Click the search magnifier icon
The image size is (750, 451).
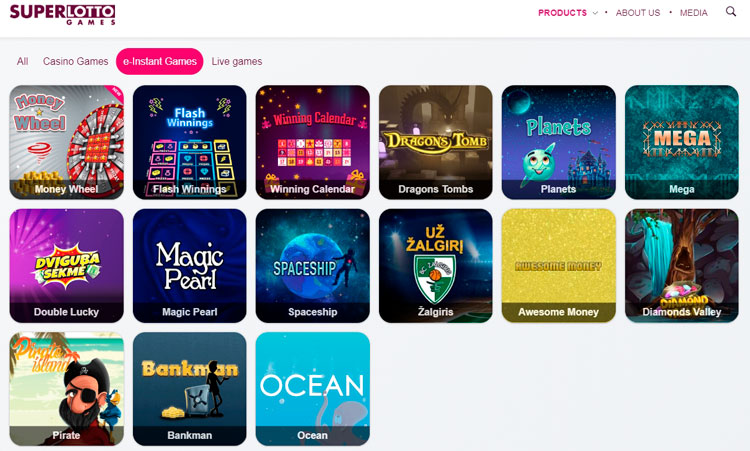731,11
